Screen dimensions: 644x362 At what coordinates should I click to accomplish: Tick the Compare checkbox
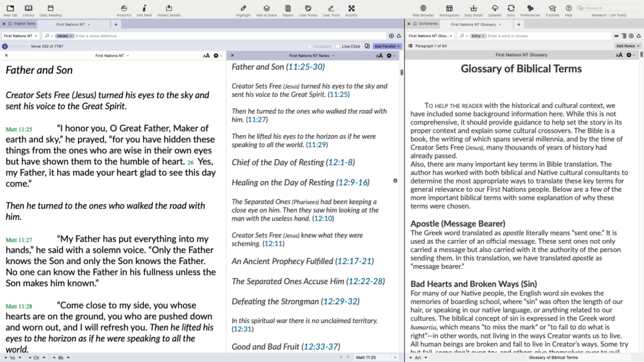coord(310,47)
